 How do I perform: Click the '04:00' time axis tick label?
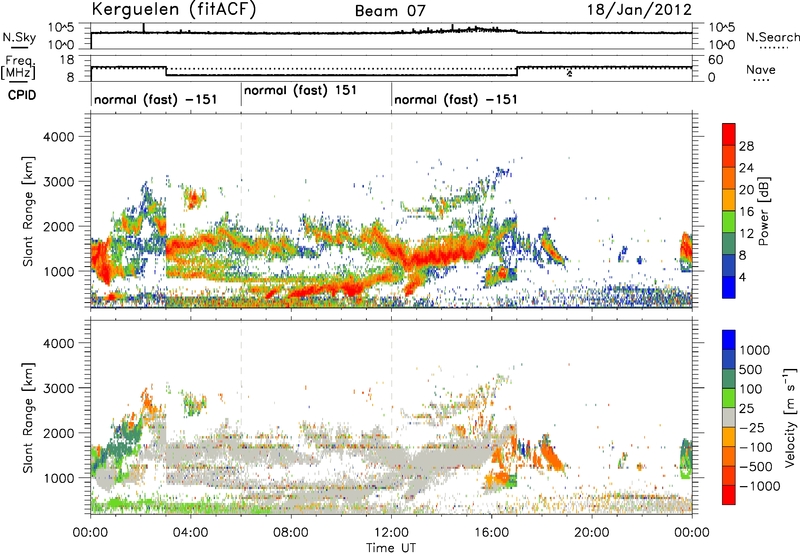(x=190, y=533)
